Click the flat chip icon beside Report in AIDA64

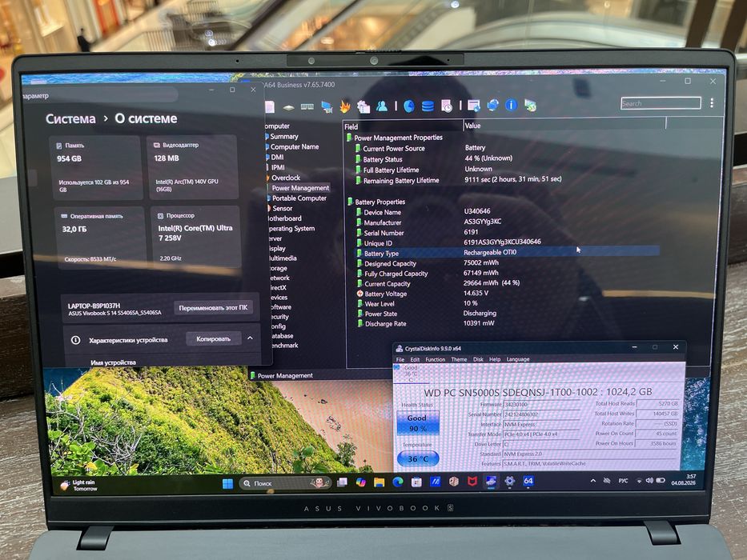[x=288, y=108]
